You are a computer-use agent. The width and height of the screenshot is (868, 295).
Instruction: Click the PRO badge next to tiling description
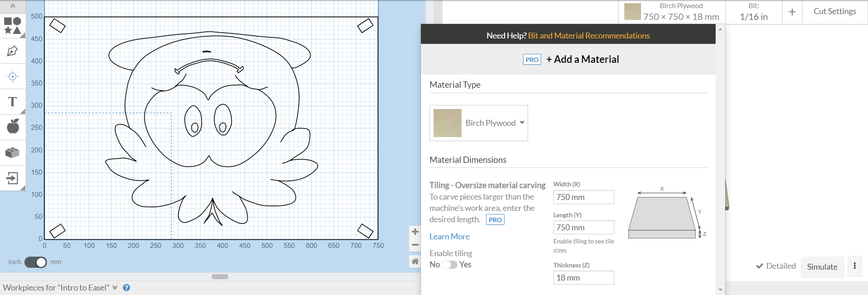click(495, 220)
